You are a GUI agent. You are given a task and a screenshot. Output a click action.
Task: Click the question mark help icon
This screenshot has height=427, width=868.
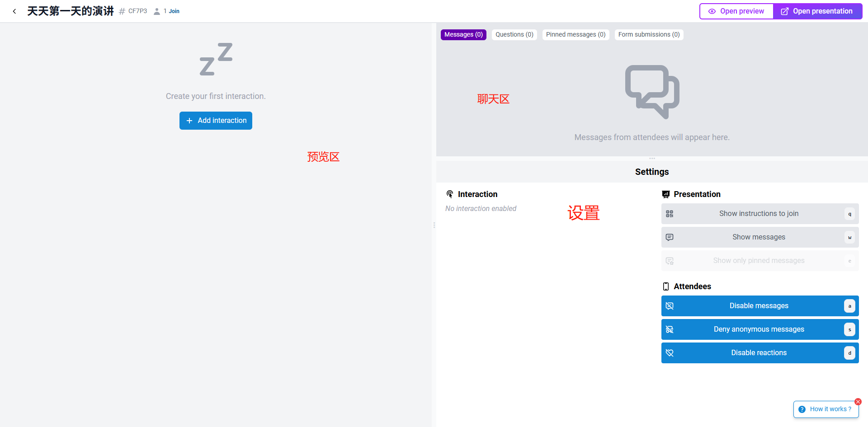pos(802,409)
